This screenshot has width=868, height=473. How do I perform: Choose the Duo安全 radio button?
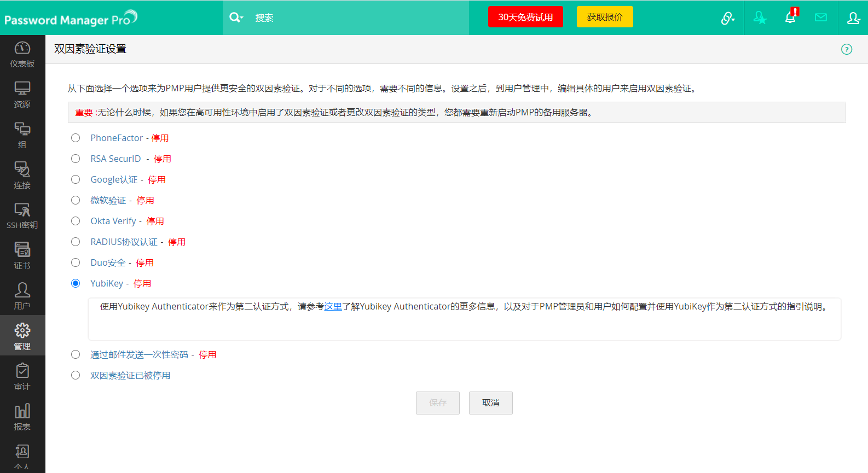point(76,262)
